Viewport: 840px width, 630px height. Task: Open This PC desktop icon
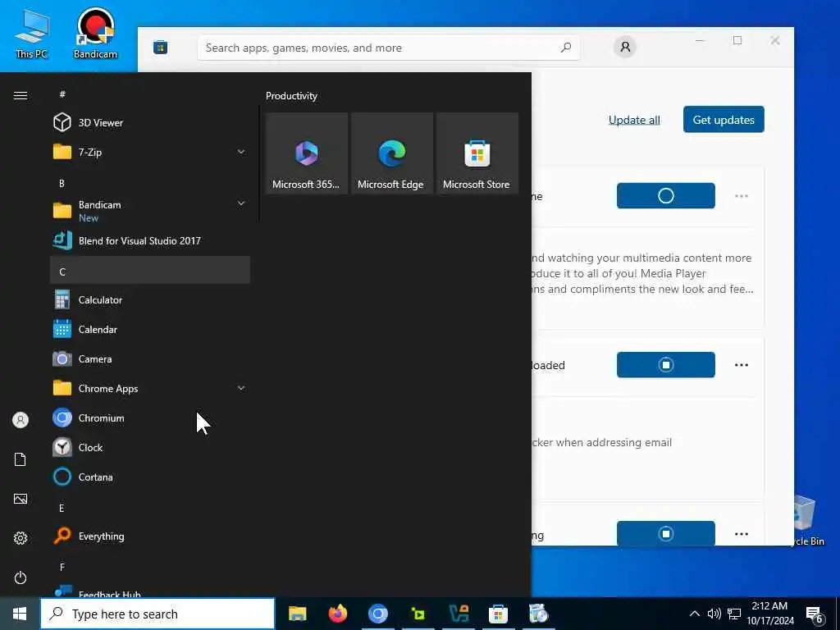coord(32,34)
